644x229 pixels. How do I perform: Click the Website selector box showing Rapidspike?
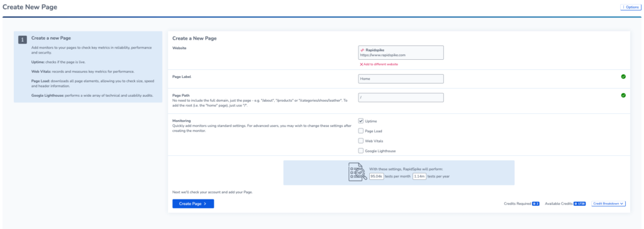pos(401,52)
